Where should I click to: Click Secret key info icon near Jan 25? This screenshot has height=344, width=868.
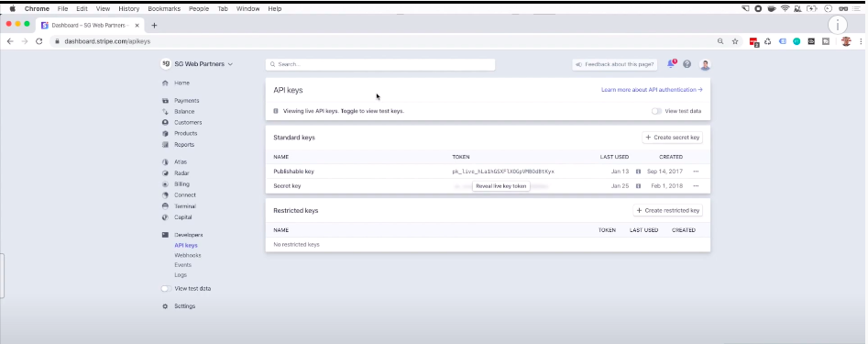[638, 186]
